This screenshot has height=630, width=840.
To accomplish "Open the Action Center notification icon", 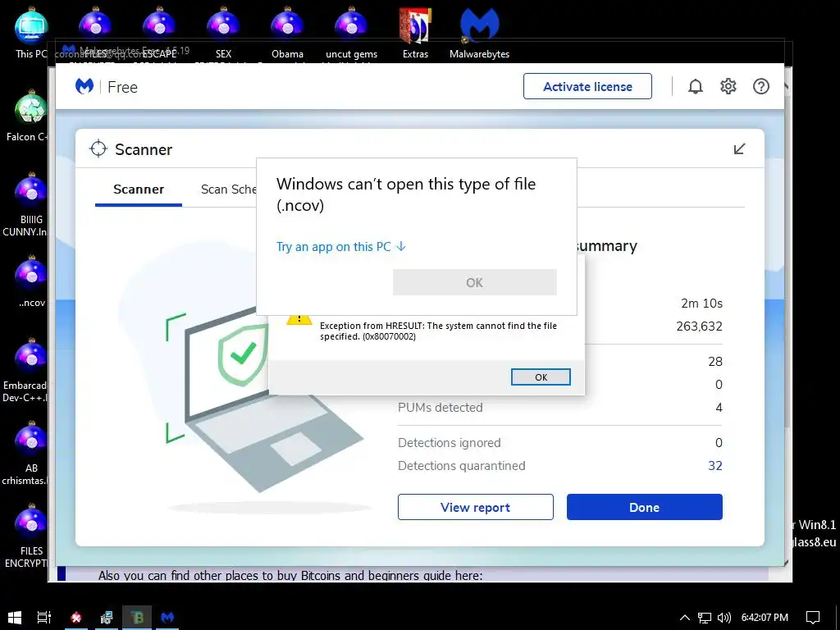I will tap(813, 618).
